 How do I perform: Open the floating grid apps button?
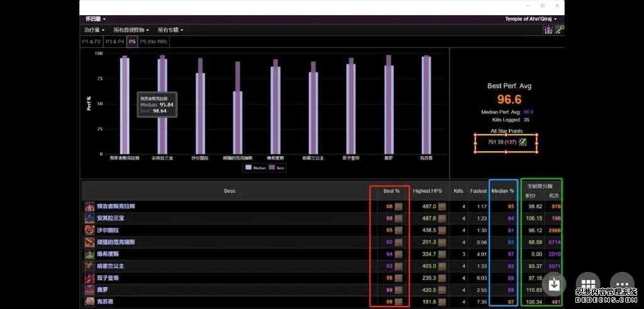coord(588,284)
